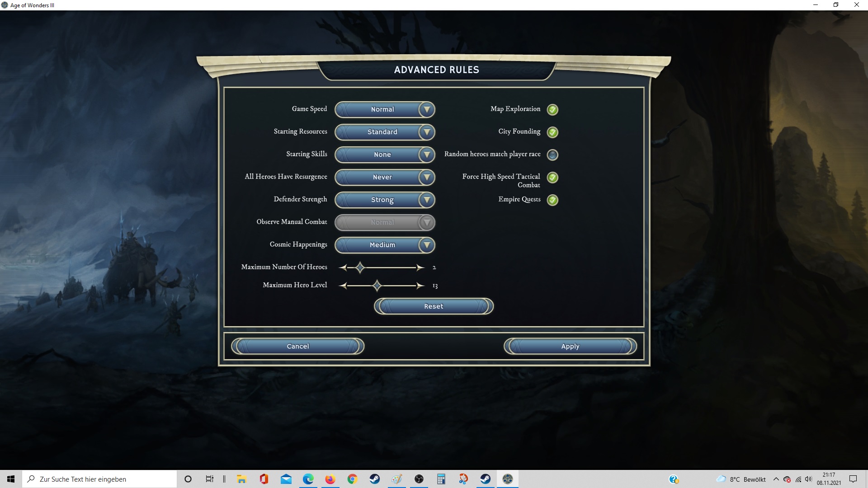
Task: Open the Game Speed dropdown
Action: click(385, 109)
